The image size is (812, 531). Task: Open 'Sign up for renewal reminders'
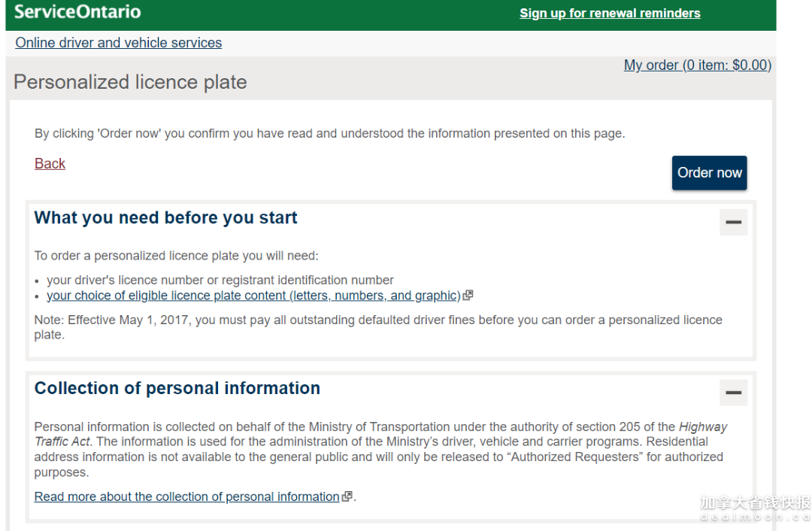click(x=610, y=14)
